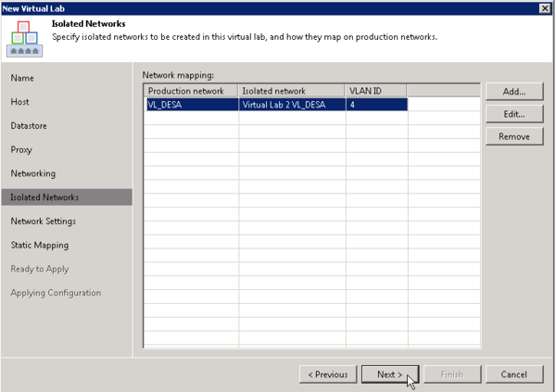Jump to the Networking step
Screen dimensions: 556x392
coord(32,174)
